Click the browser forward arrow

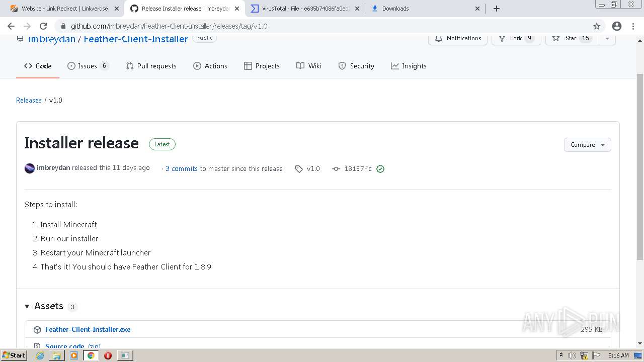tap(27, 26)
